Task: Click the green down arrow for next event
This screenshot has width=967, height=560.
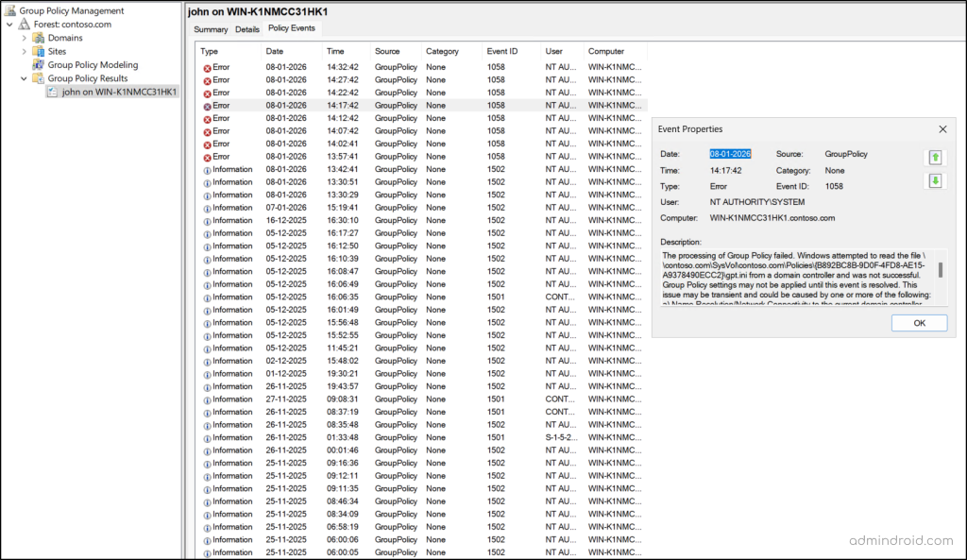Action: tap(935, 180)
